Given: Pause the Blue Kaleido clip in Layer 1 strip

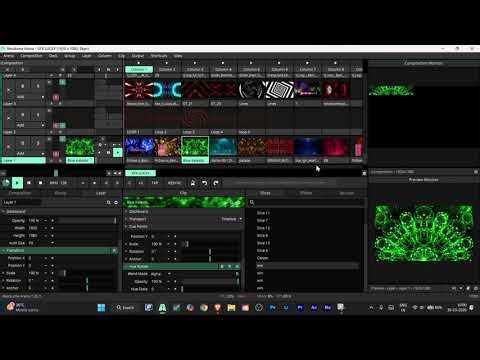Looking at the screenshot, I should [108, 152].
